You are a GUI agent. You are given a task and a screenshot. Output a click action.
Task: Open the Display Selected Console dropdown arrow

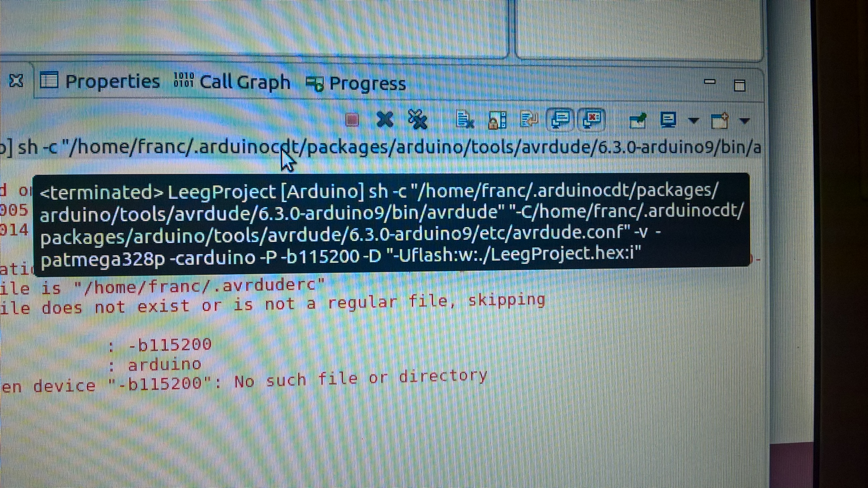point(694,120)
